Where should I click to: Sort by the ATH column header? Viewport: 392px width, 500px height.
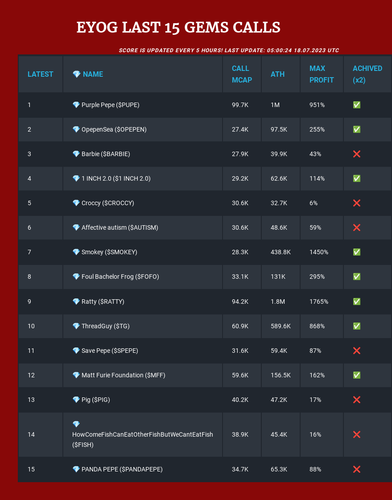(277, 74)
